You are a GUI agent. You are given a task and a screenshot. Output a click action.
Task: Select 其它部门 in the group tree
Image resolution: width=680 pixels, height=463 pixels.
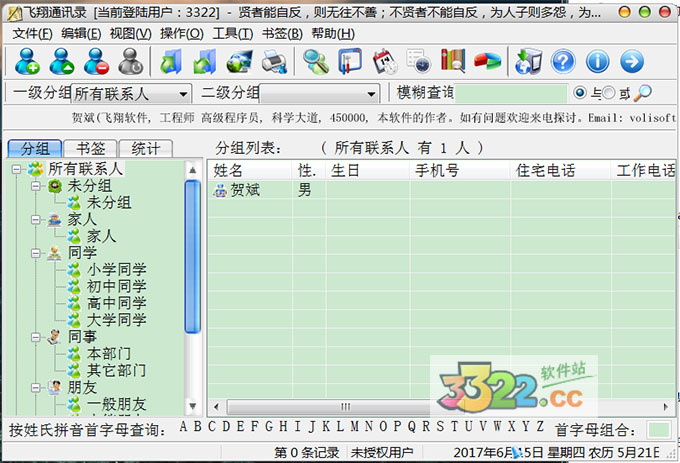(116, 371)
